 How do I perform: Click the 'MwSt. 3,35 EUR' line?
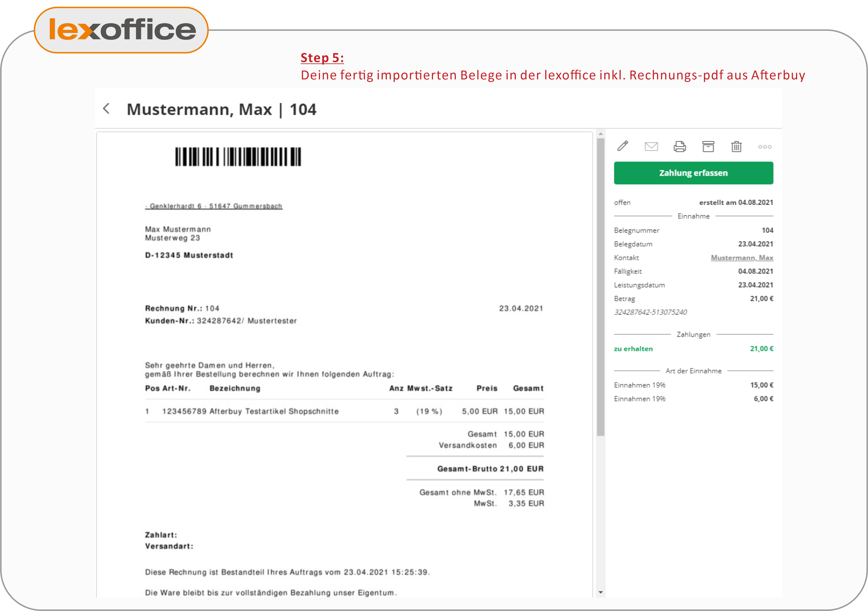pyautogui.click(x=509, y=503)
